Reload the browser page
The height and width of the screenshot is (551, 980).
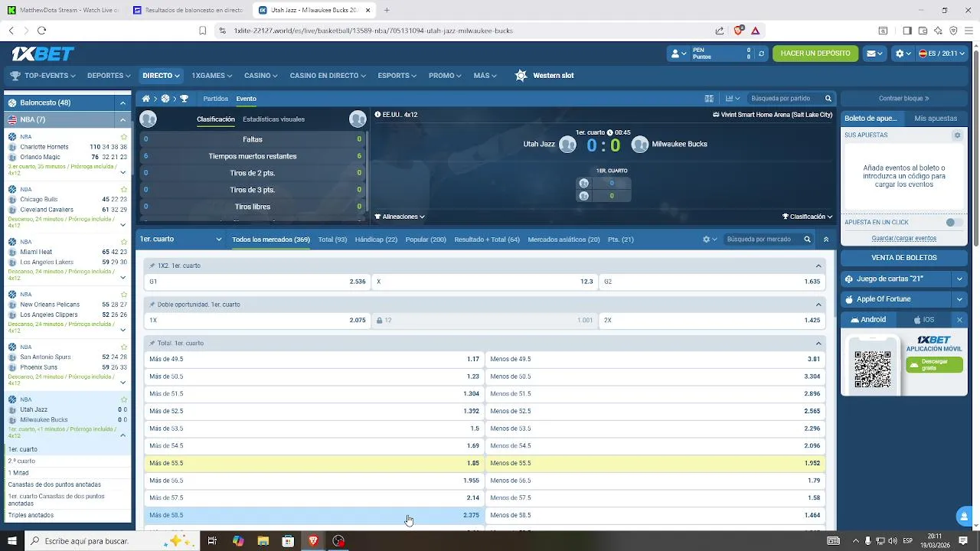41,31
